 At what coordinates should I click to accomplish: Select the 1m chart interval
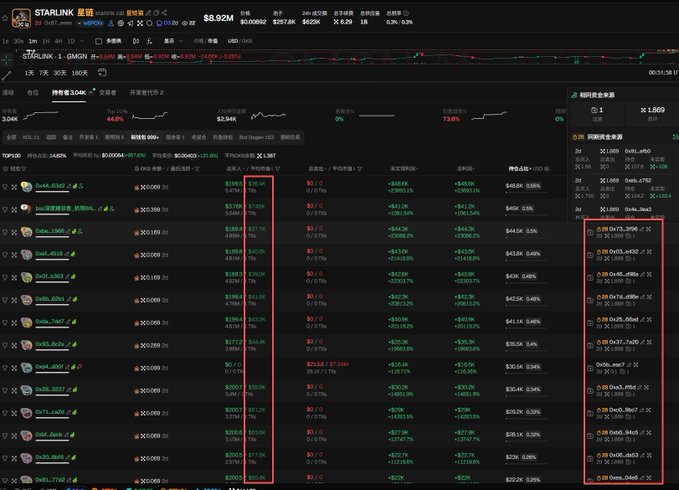[x=32, y=41]
